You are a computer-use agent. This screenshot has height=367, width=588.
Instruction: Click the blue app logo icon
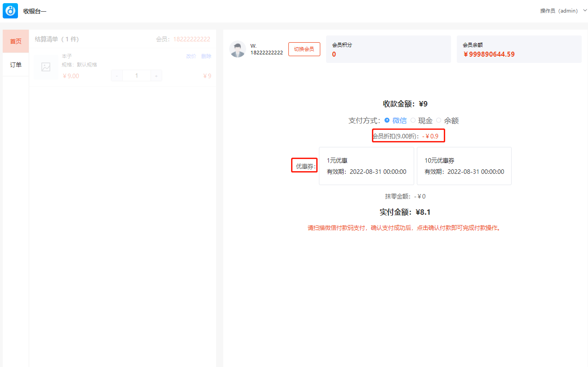[10, 11]
